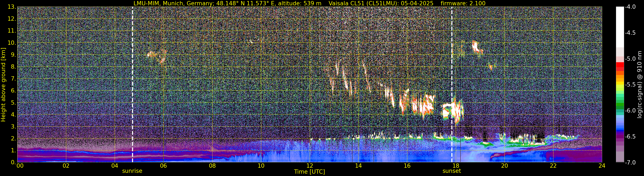Click the x-axis tick label '04'
644x176 pixels.
(114, 166)
